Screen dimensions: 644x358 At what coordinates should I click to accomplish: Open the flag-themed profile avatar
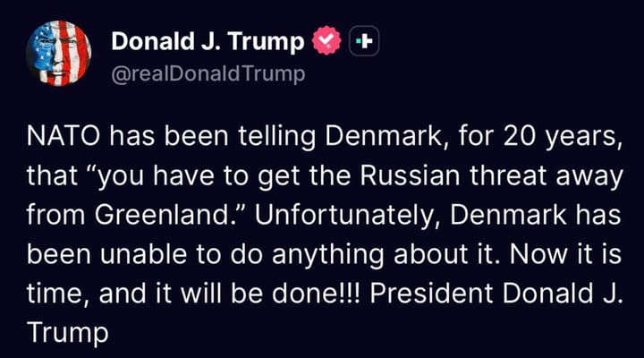coord(59,53)
